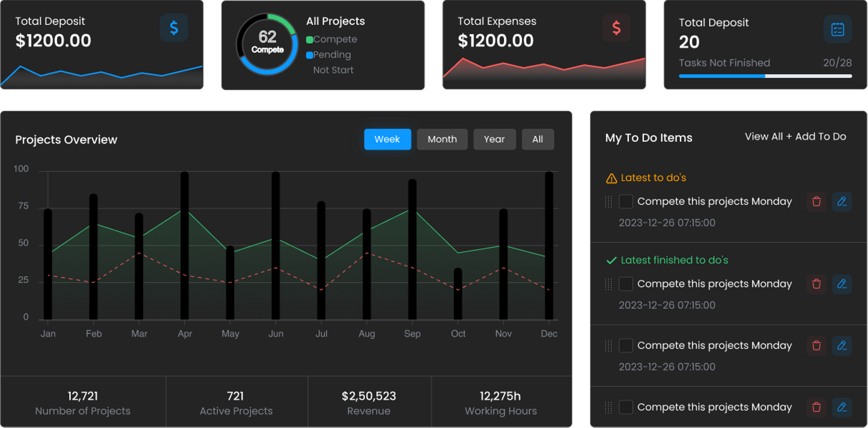The image size is (868, 428).
Task: Edit the first to-do under Latest finished to do's
Action: click(842, 284)
